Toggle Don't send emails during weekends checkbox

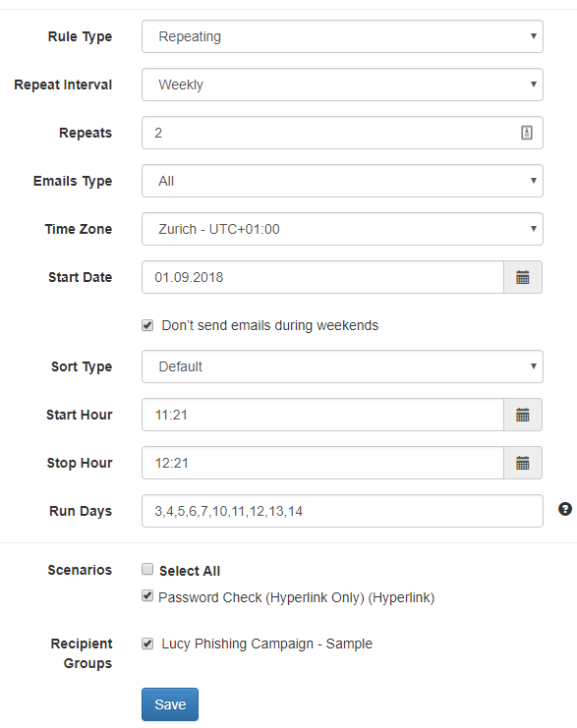click(147, 325)
